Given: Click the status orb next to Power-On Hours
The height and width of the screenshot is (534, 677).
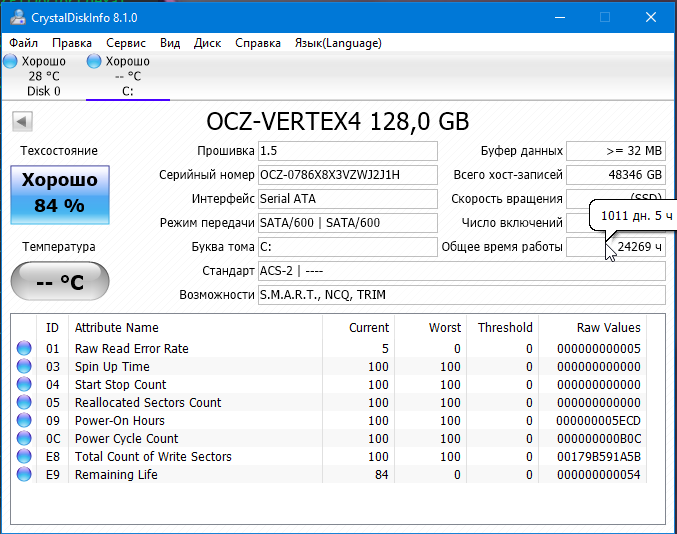Looking at the screenshot, I should (24, 420).
